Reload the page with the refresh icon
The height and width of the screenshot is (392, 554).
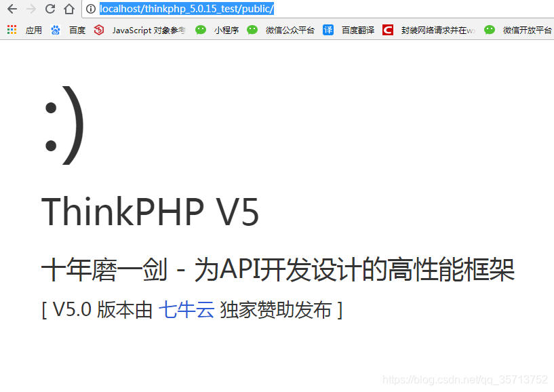[50, 9]
